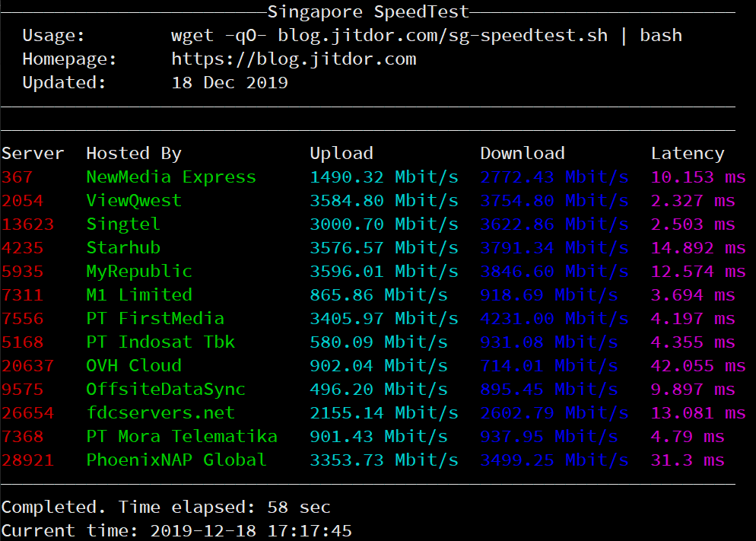Click the Download column header

tap(523, 154)
